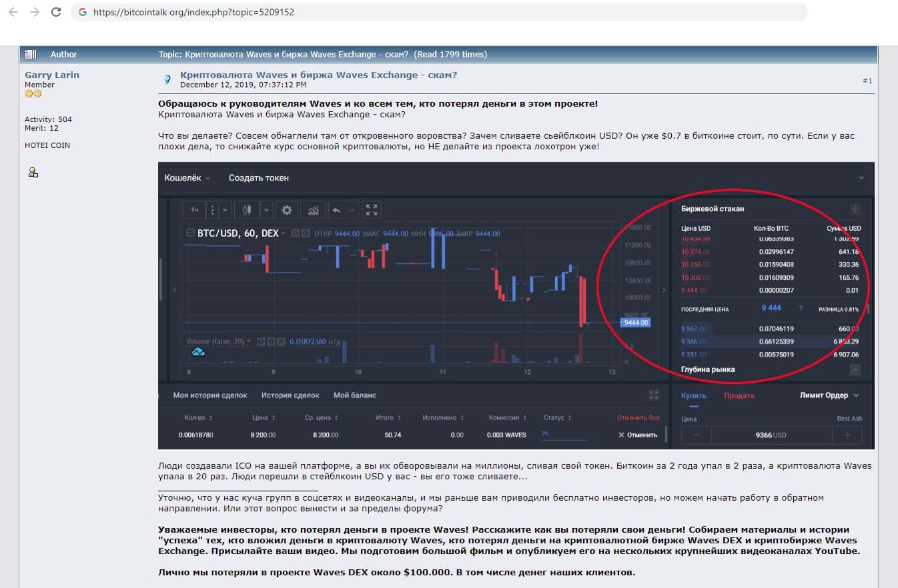The image size is (898, 588).
Task: Collapse the Глубина рынка panel
Action: pyautogui.click(x=855, y=370)
